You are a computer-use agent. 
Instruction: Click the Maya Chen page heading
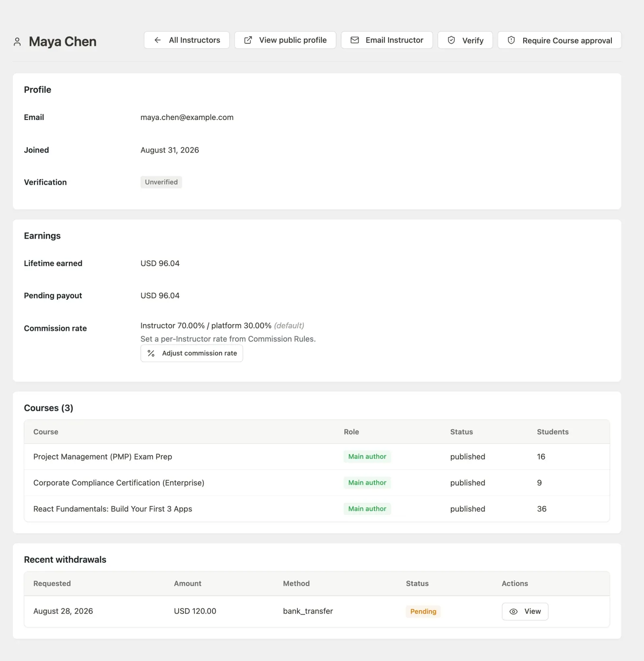[63, 42]
